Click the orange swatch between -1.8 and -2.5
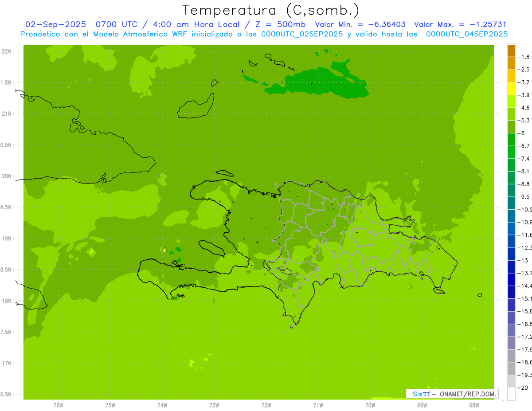 pos(511,63)
